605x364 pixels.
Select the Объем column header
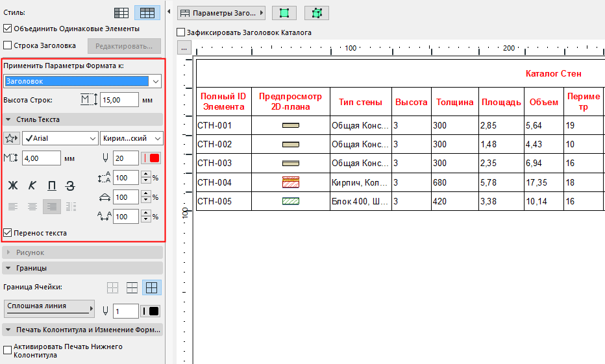(x=544, y=101)
